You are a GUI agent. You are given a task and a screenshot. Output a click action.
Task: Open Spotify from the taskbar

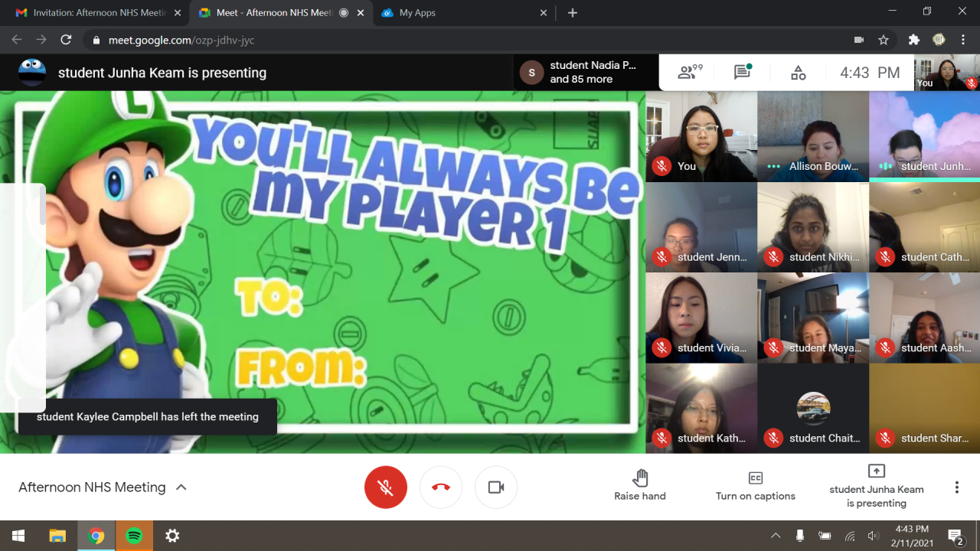[134, 536]
